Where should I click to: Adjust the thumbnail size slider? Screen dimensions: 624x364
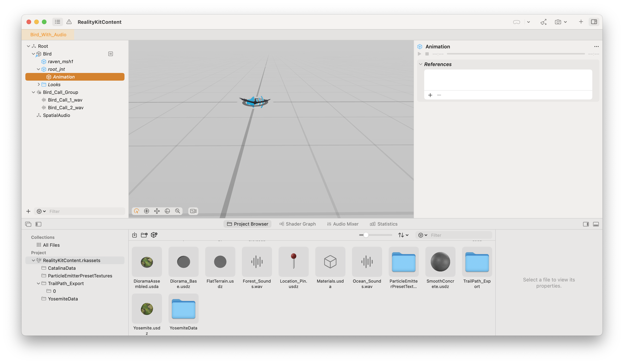point(366,235)
